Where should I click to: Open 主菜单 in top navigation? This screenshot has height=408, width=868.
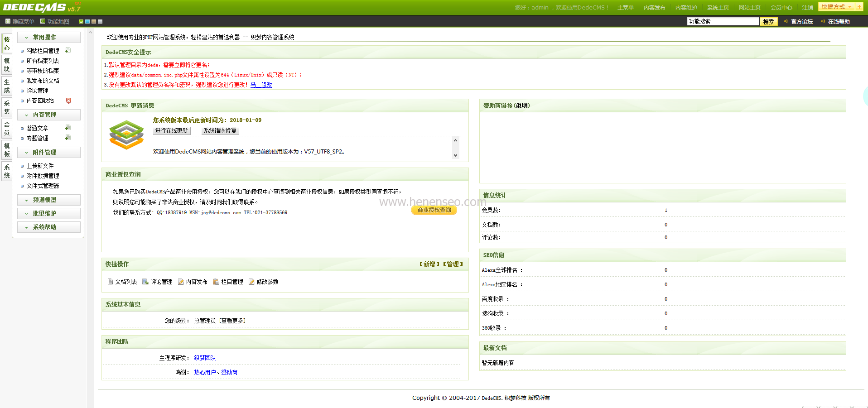pos(626,7)
